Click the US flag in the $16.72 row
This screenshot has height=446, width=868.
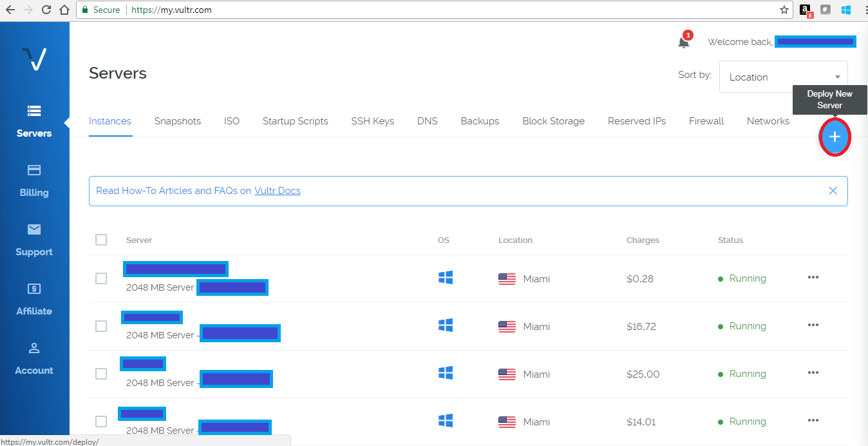click(507, 327)
